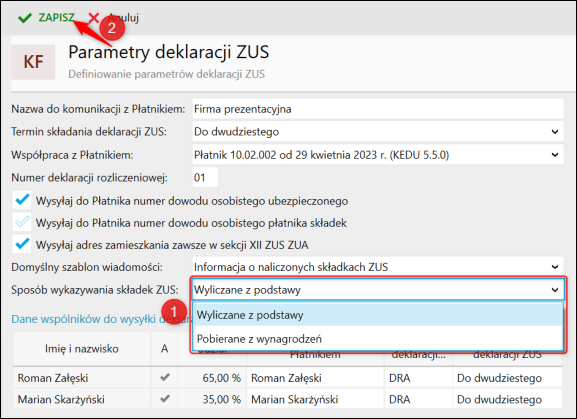This screenshot has width=577, height=419.
Task: Open Współpraca z Płatnikiem dropdown arrow
Action: pos(555,155)
